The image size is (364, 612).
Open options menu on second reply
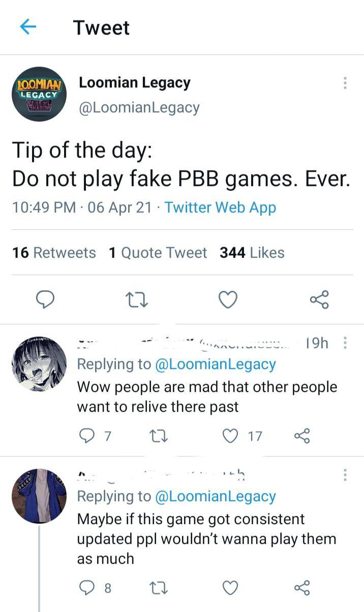click(345, 475)
